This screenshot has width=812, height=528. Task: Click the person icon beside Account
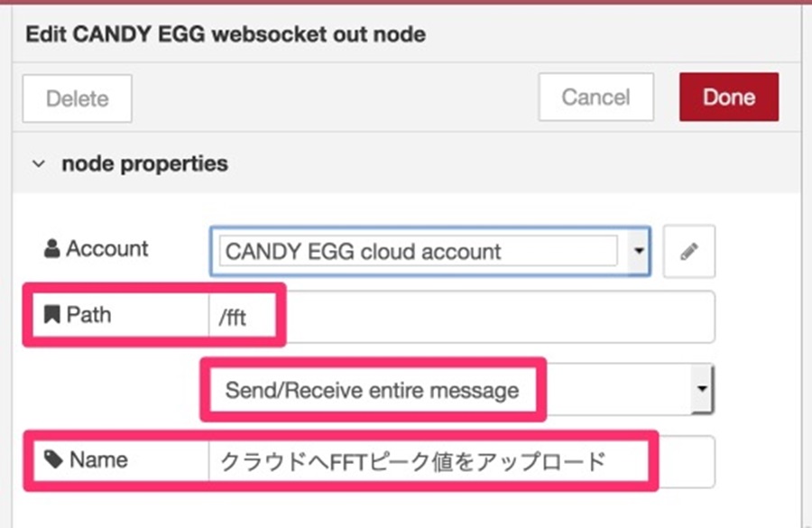(51, 249)
